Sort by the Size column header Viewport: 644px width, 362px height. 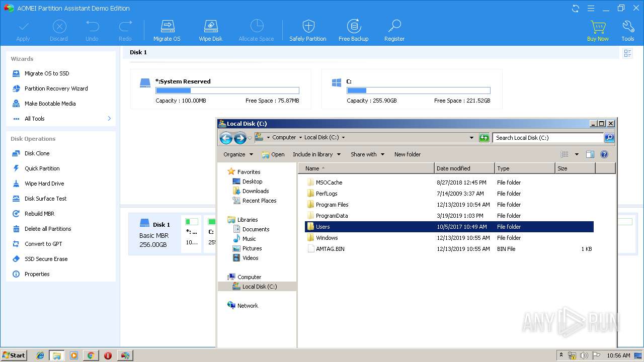coord(575,168)
